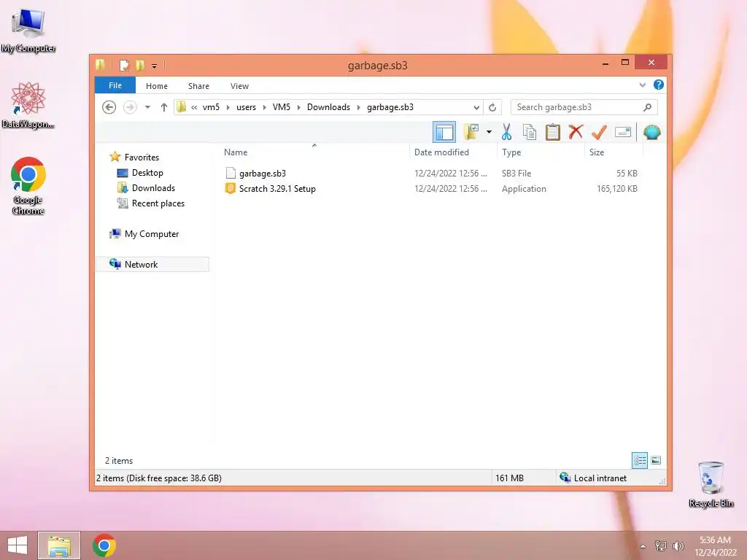Open the folder options toolbar icon
The height and width of the screenshot is (560, 747).
[x=471, y=132]
